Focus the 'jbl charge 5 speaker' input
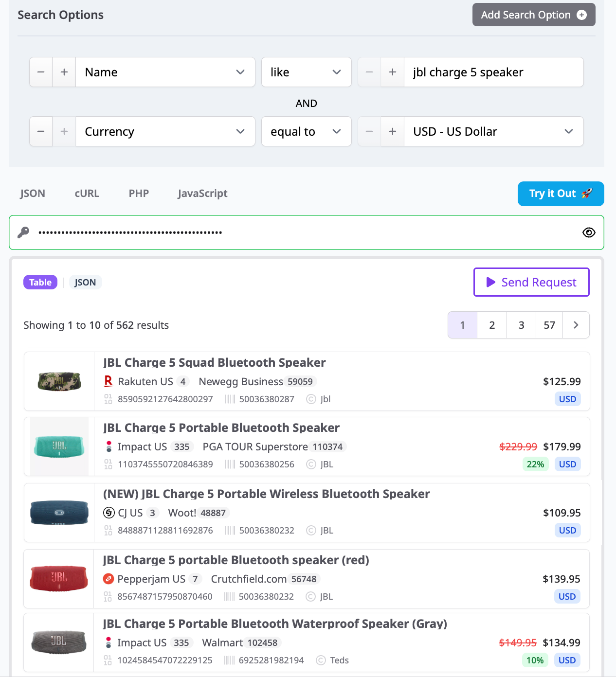 point(494,72)
